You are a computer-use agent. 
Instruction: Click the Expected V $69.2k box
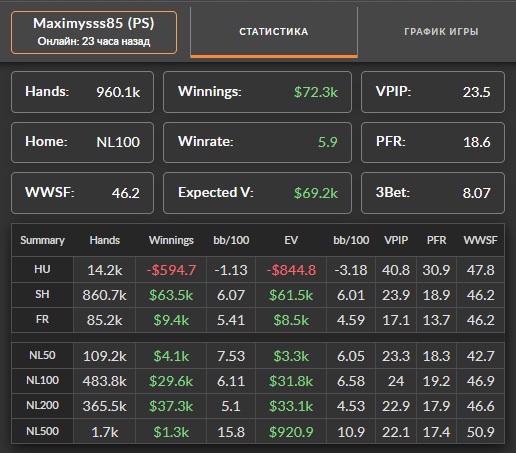tap(257, 193)
